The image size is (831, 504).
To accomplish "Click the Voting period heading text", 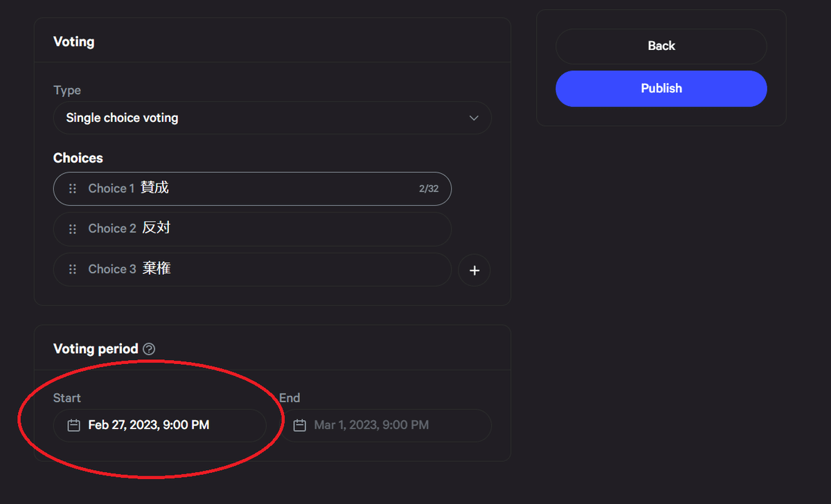I will (x=96, y=349).
